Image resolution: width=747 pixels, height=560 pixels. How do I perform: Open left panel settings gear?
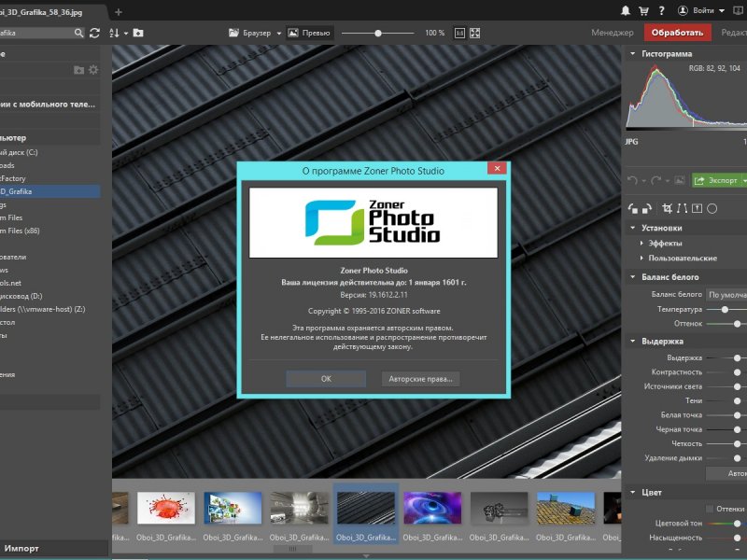[93, 69]
